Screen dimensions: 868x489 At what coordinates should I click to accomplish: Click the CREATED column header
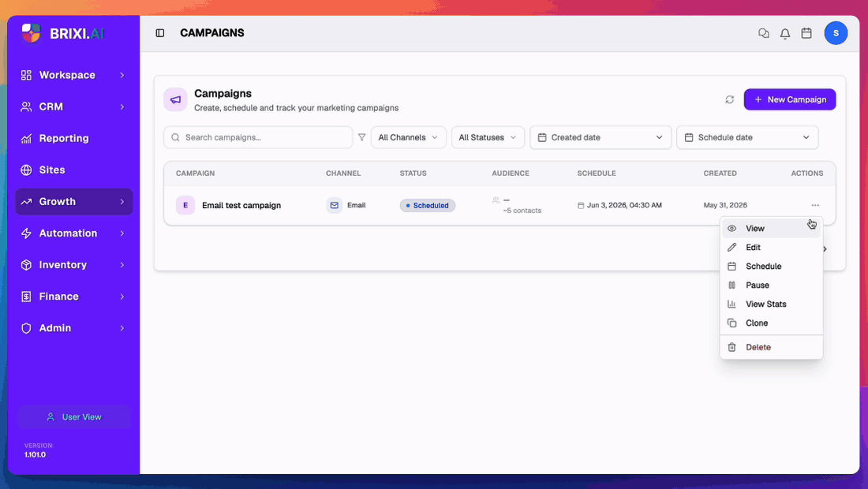tap(720, 174)
